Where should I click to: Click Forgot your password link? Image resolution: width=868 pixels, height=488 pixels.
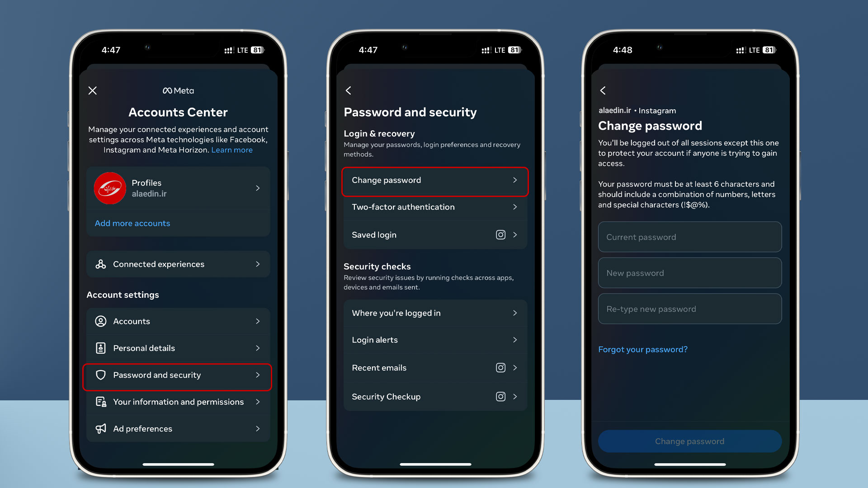coord(643,349)
